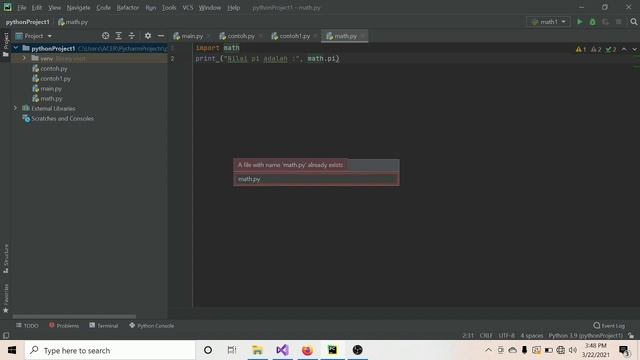Image resolution: width=640 pixels, height=360 pixels.
Task: Click the math.py breadcrumb in navigation bar
Action: click(73, 22)
